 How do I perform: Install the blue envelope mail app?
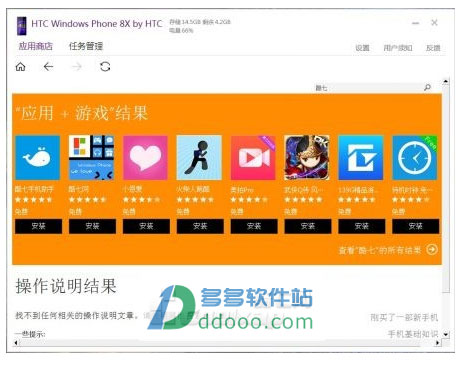(362, 226)
